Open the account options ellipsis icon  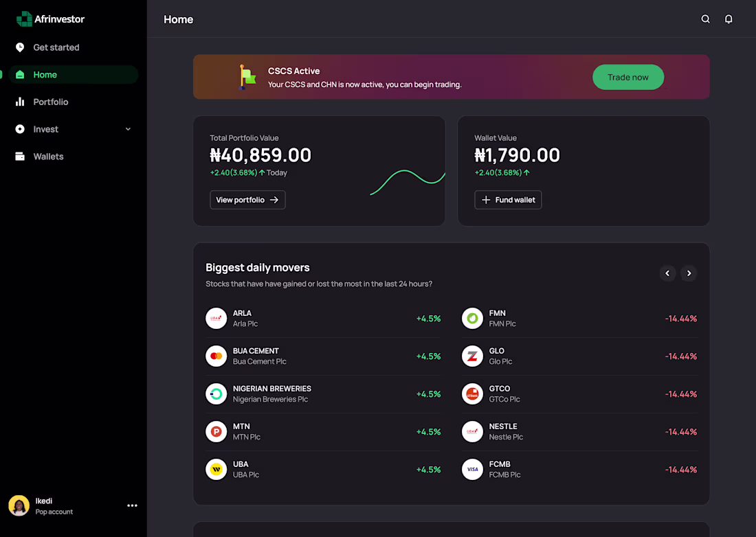[x=132, y=505]
